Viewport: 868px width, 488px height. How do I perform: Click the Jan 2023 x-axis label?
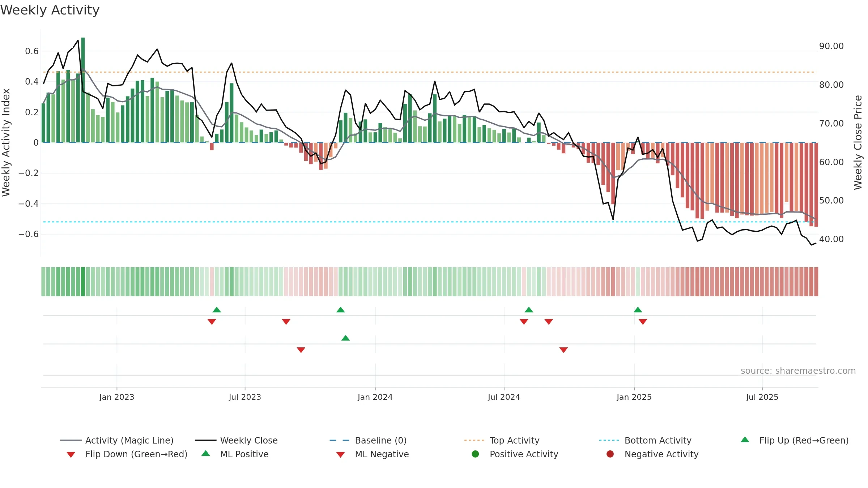(117, 397)
